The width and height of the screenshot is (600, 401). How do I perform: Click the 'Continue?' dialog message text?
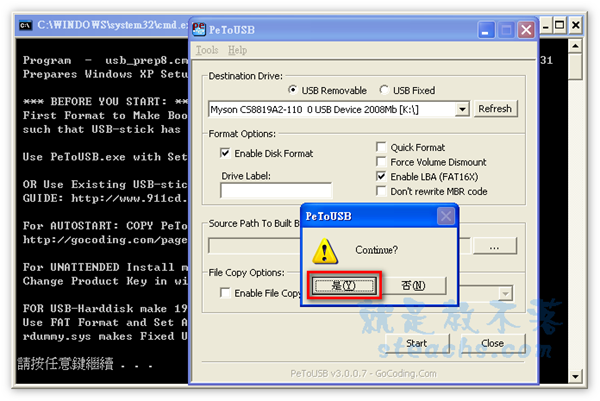click(x=377, y=250)
